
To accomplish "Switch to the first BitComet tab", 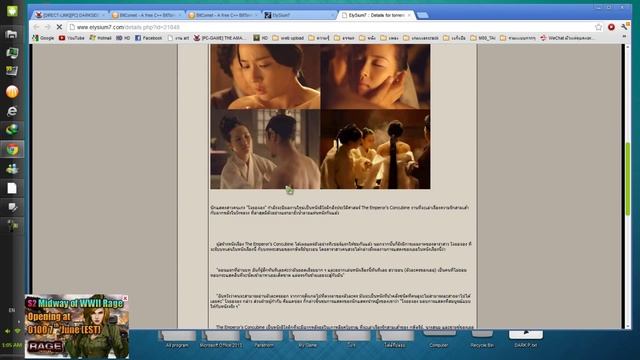I will click(147, 15).
